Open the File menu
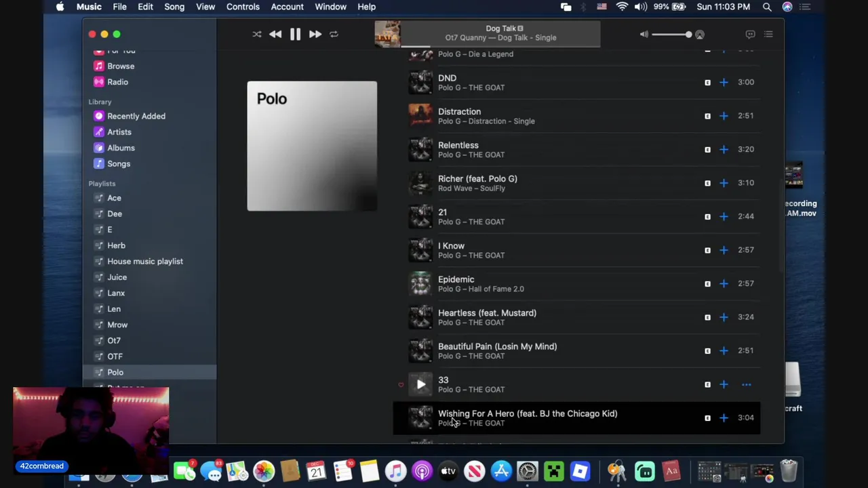 pos(119,7)
